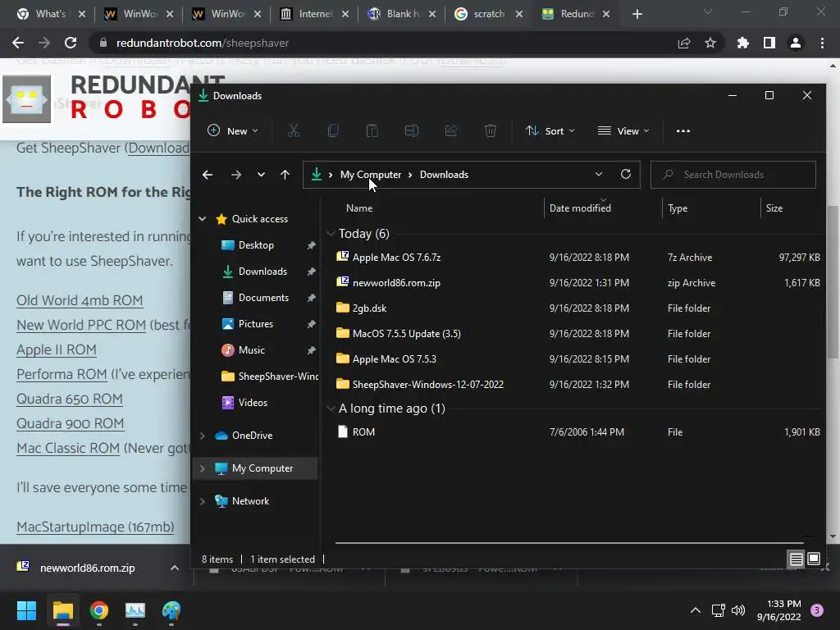Collapse the Quick access tree node
The width and height of the screenshot is (840, 630).
coord(203,218)
